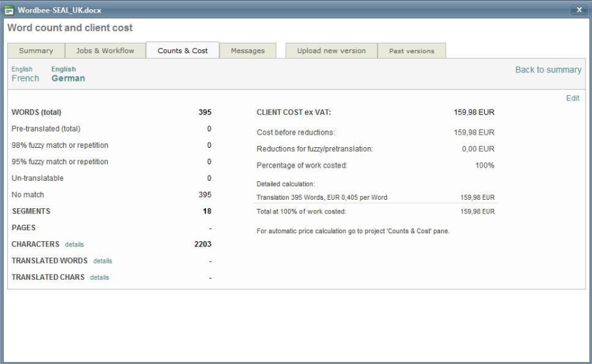
Task: Switch to the Summary tab
Action: coord(36,51)
